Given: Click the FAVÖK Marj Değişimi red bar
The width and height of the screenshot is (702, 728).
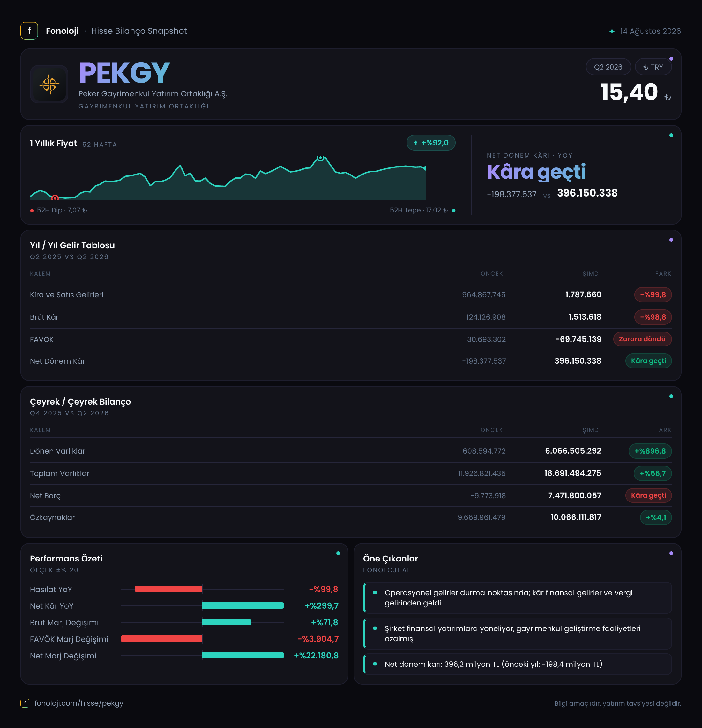Looking at the screenshot, I should click(x=161, y=639).
